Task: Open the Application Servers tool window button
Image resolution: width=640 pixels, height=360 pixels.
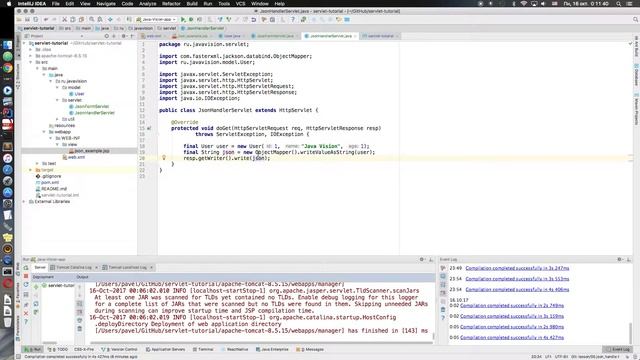Action: point(166,349)
